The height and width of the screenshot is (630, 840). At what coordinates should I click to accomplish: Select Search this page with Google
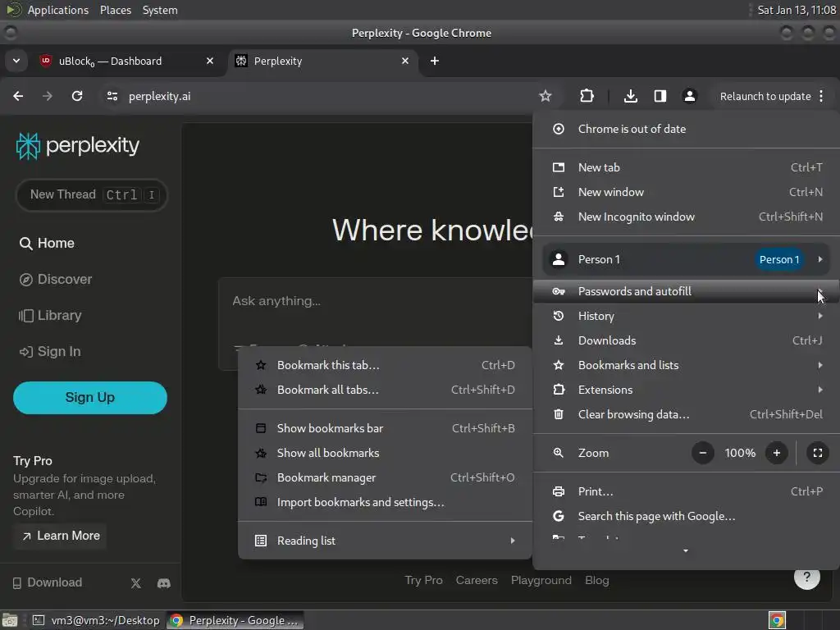pyautogui.click(x=687, y=516)
